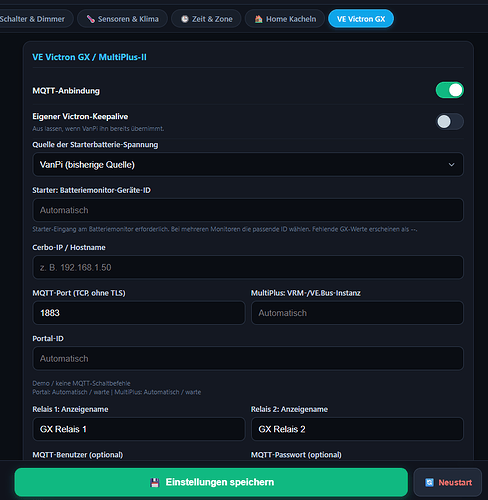Click the MQTT-Anbindung label
The height and width of the screenshot is (500, 488).
point(66,91)
